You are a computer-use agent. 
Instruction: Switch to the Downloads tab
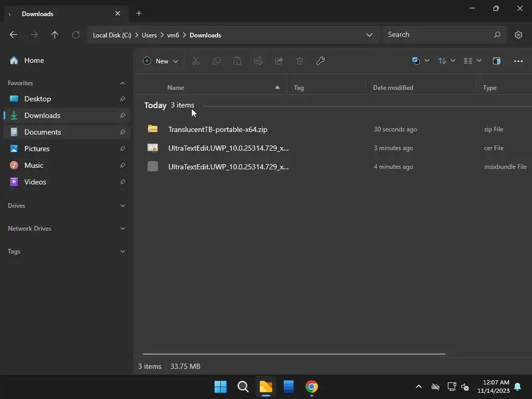coord(66,14)
